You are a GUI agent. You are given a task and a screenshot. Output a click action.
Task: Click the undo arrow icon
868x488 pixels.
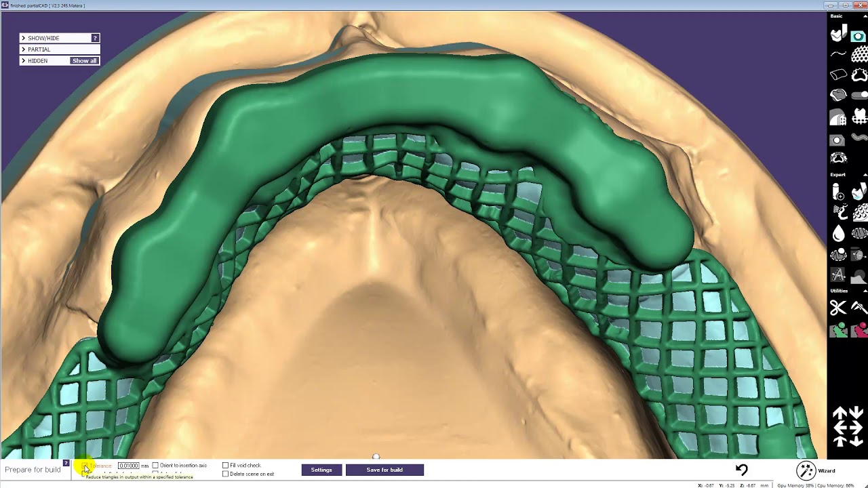pyautogui.click(x=742, y=470)
